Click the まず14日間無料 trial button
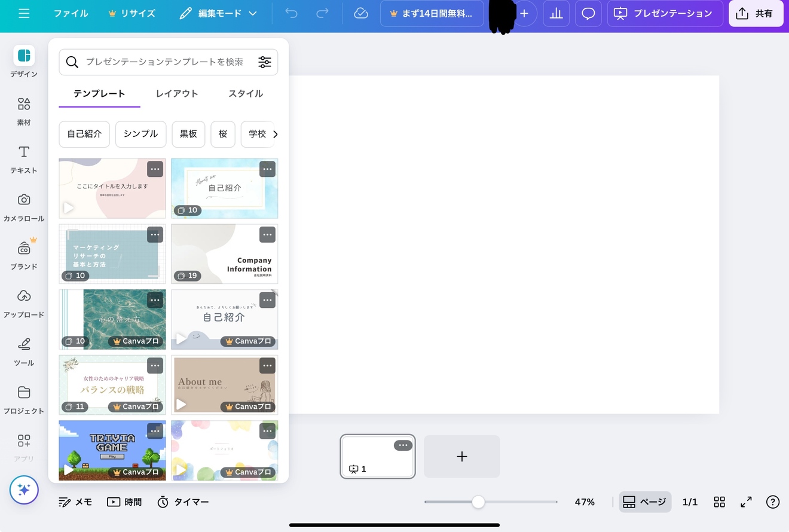The height and width of the screenshot is (532, 789). 432,13
